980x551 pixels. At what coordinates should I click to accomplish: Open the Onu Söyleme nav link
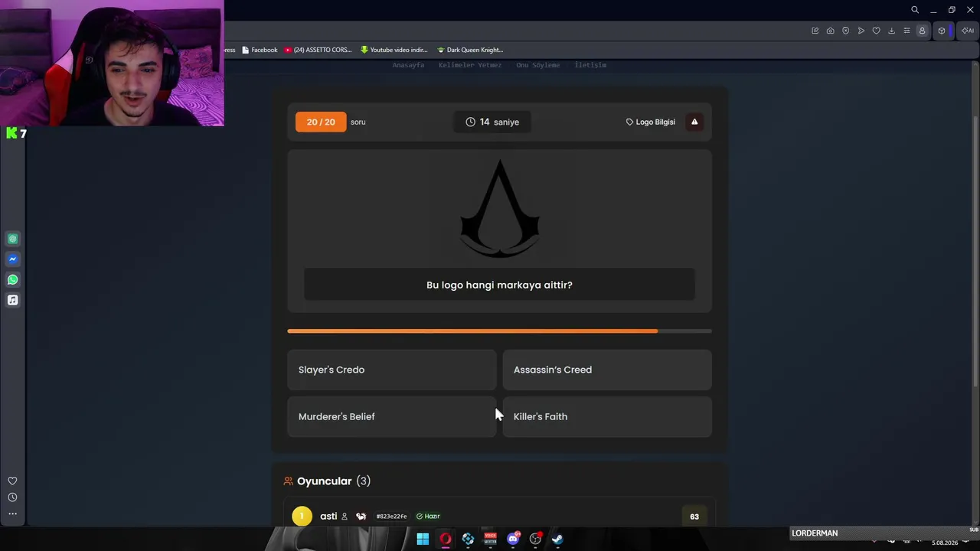(x=538, y=65)
